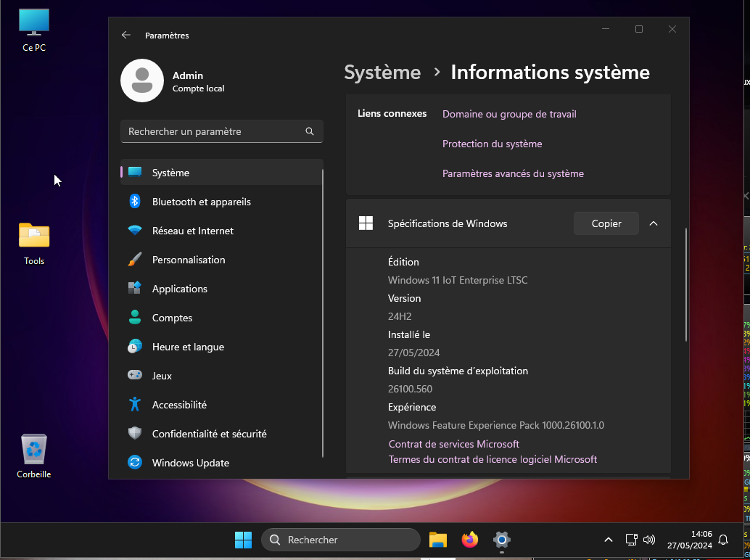Open the volume icon in system tray
Image resolution: width=750 pixels, height=560 pixels.
click(649, 540)
